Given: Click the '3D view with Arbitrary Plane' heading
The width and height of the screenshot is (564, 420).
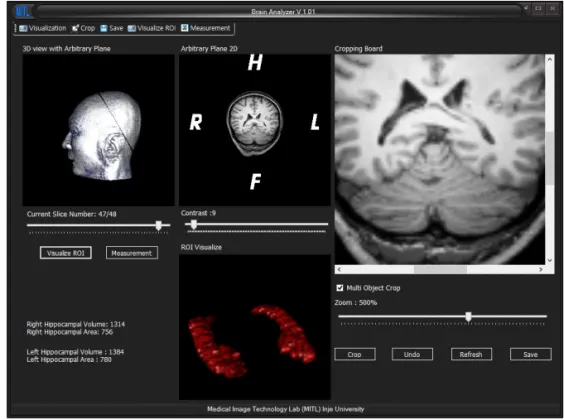Looking at the screenshot, I should (67, 49).
